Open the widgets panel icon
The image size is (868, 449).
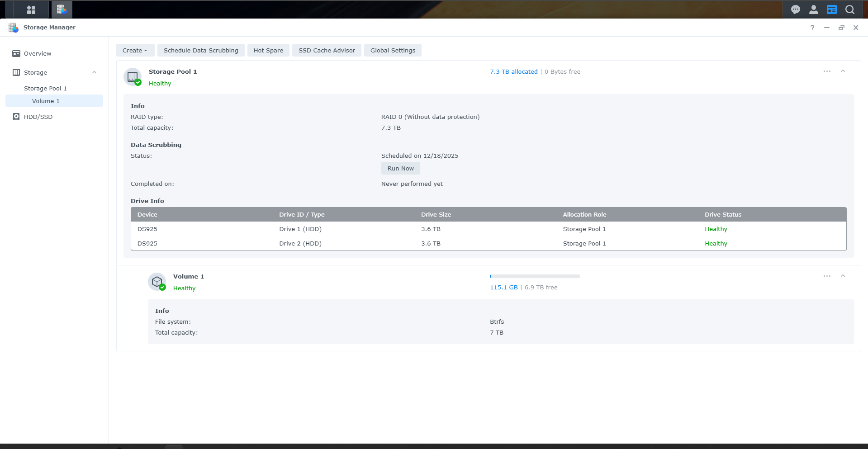point(831,9)
